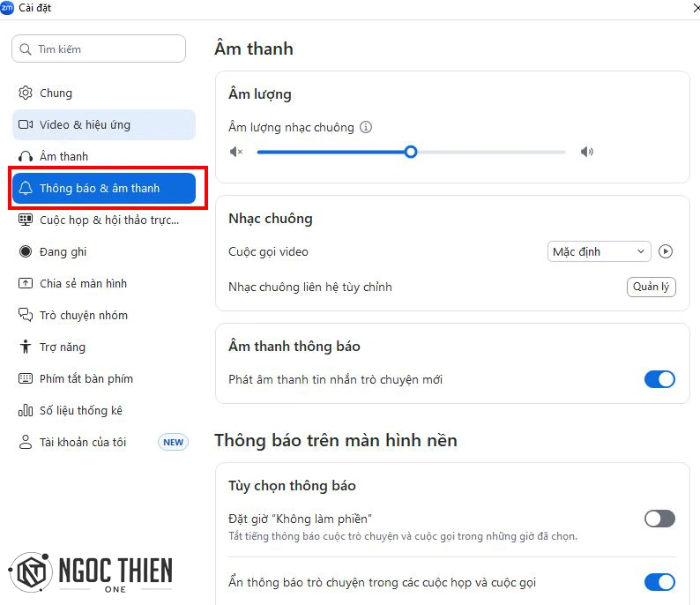Image resolution: width=700 pixels, height=605 pixels.
Task: Click the Tùy chọn thông báo heading
Action: point(292,485)
